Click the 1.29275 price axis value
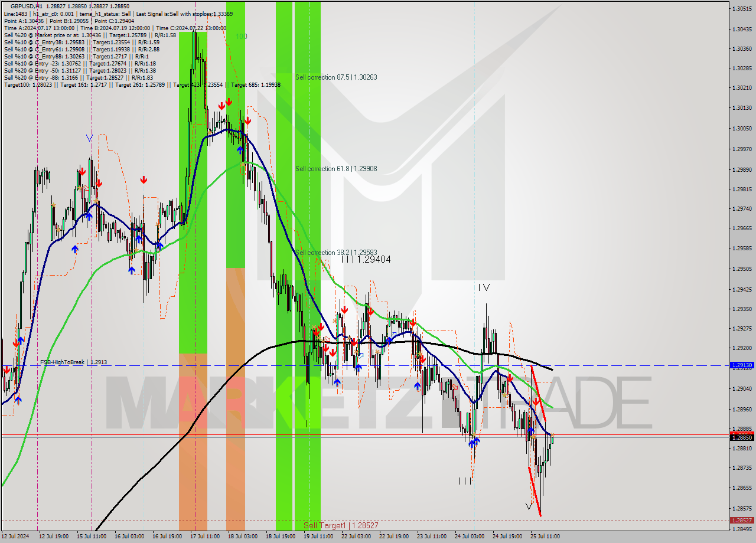This screenshot has height=543, width=756. 742,328
